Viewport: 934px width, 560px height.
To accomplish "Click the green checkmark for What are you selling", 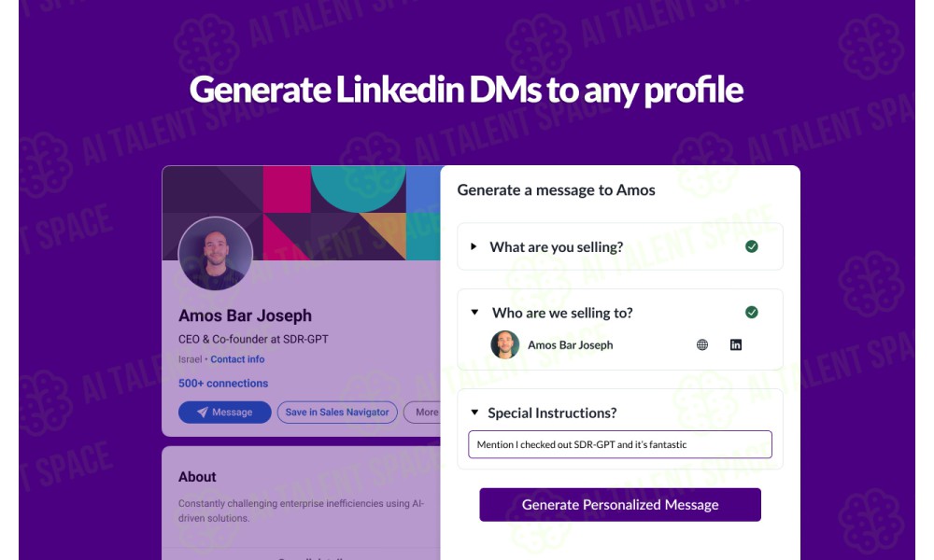I will pyautogui.click(x=752, y=246).
